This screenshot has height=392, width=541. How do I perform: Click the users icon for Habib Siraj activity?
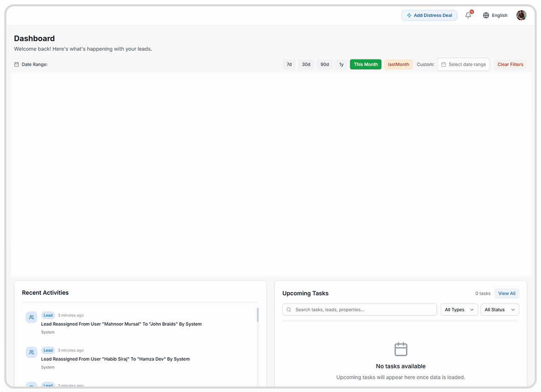pyautogui.click(x=31, y=352)
